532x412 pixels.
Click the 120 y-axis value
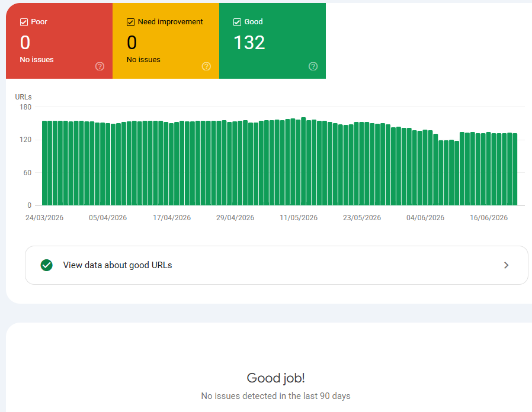tap(25, 140)
